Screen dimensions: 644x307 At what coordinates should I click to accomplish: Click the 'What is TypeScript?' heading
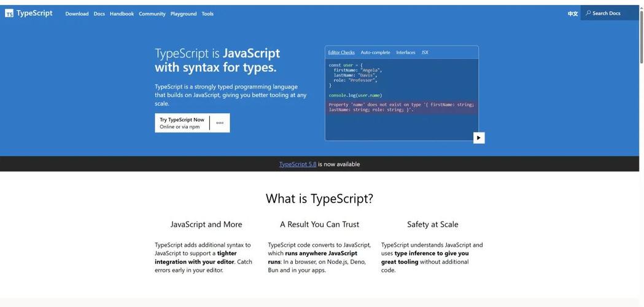pos(319,198)
